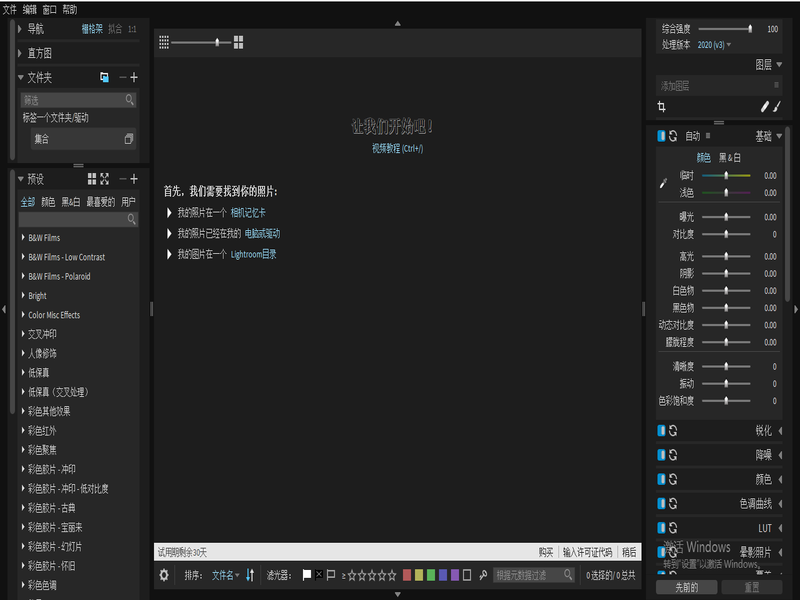Toggle the 颜色 panel on/off switch

click(x=661, y=479)
